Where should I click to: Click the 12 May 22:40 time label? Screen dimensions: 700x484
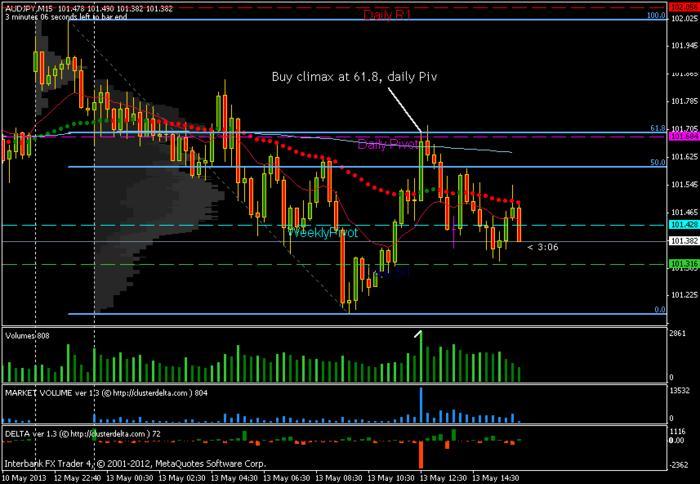coord(78,478)
